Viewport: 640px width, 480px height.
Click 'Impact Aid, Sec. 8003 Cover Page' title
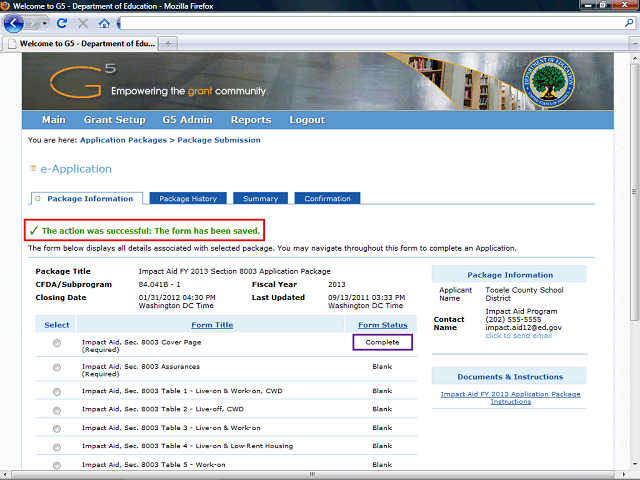(141, 342)
